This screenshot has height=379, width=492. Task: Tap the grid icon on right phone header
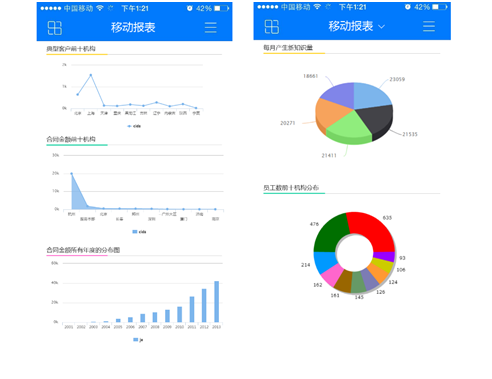click(x=272, y=27)
